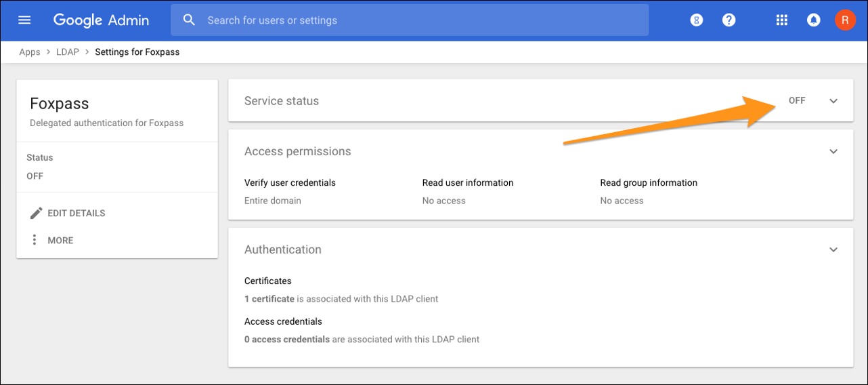This screenshot has height=385, width=868.
Task: Click EDIT DETAILS button
Action: [x=76, y=214]
